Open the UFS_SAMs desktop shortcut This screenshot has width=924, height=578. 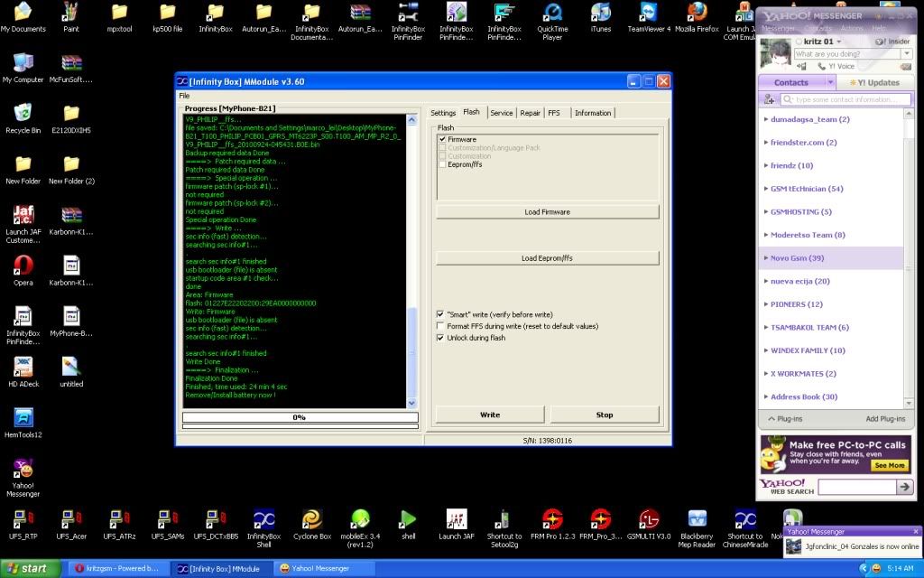pyautogui.click(x=167, y=524)
